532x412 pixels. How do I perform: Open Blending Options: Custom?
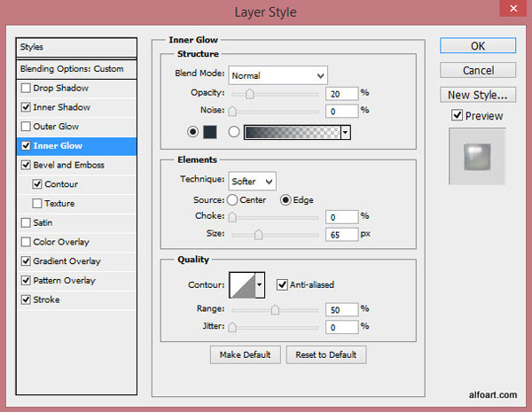(x=76, y=69)
